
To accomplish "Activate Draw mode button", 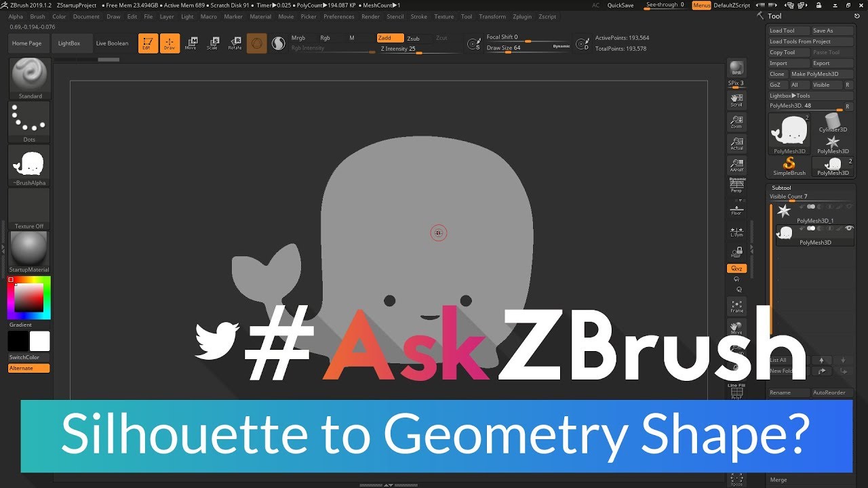I will 170,43.
